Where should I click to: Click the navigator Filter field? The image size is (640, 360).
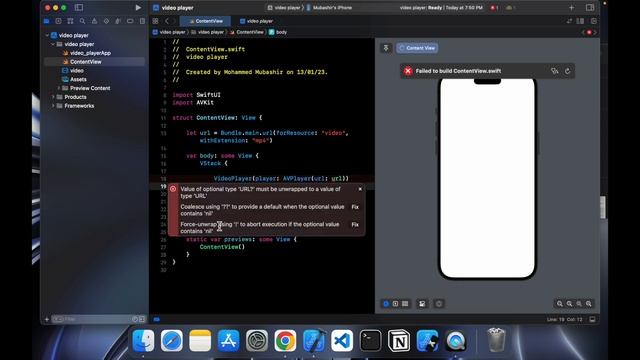[x=97, y=319]
